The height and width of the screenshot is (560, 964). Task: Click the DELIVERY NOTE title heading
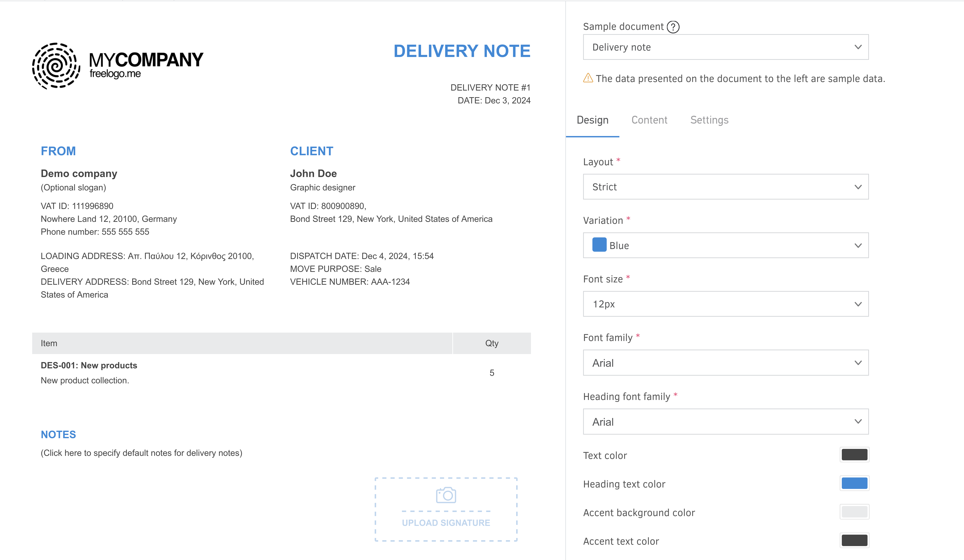tap(462, 51)
